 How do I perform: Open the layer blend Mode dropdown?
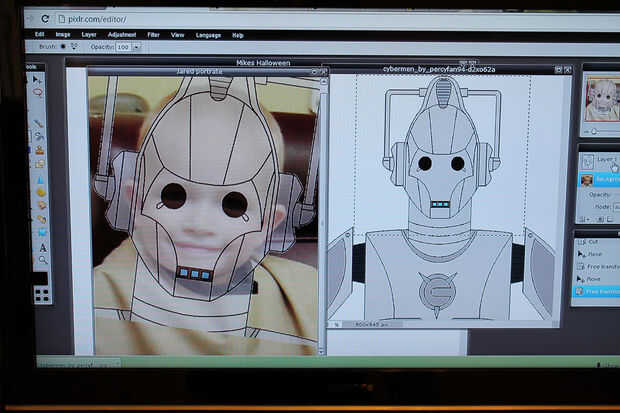tap(616, 207)
